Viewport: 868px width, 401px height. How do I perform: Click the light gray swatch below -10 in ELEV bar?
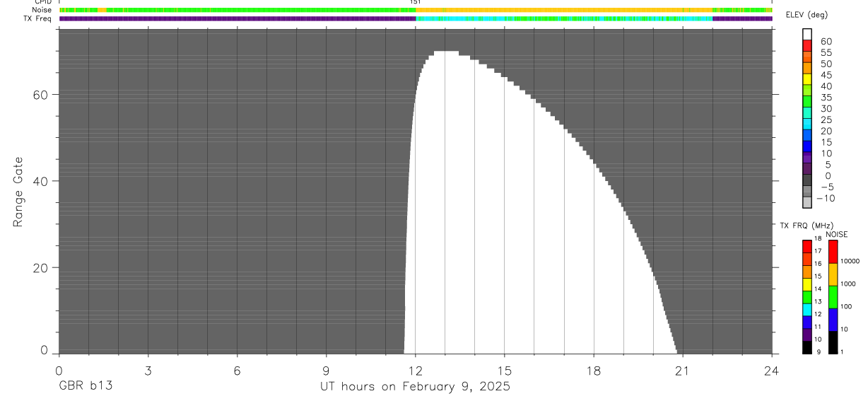click(x=807, y=202)
